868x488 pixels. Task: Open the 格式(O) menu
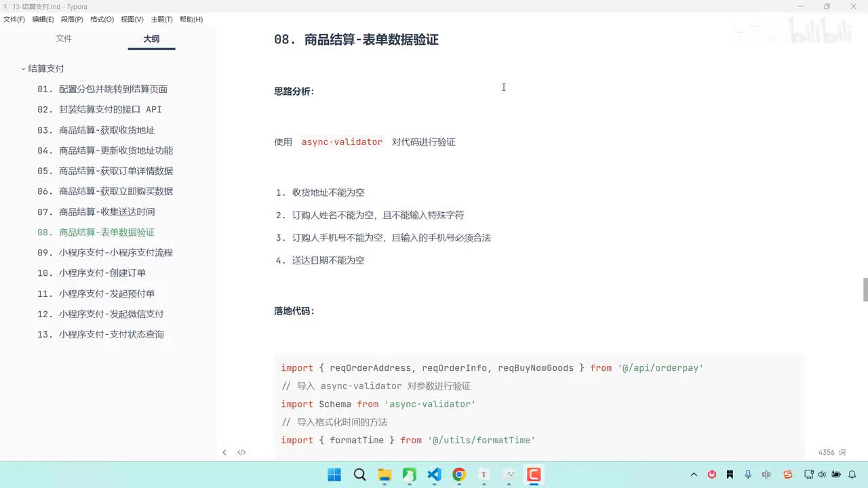pyautogui.click(x=102, y=20)
